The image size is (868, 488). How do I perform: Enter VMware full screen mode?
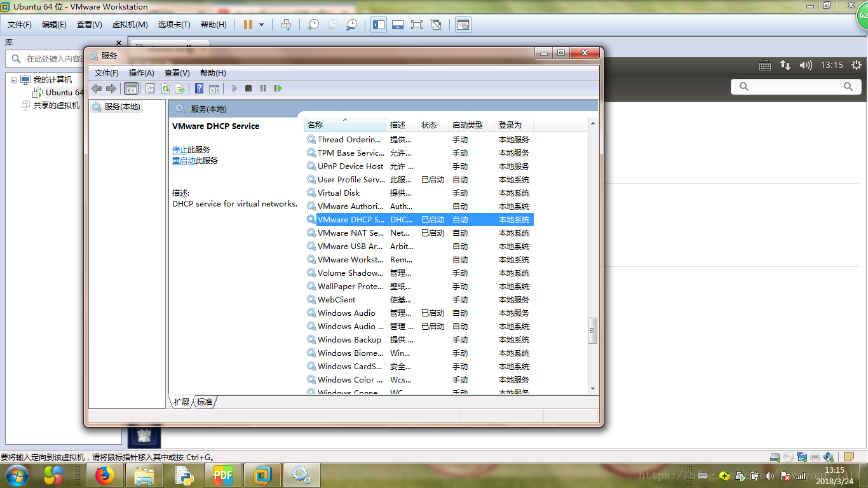[x=417, y=25]
